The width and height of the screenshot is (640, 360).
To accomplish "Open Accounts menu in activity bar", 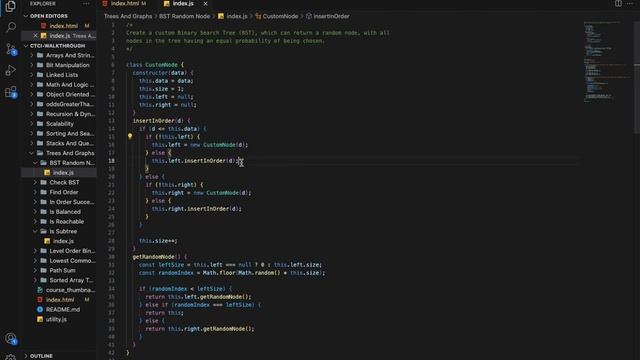I will tap(11, 338).
